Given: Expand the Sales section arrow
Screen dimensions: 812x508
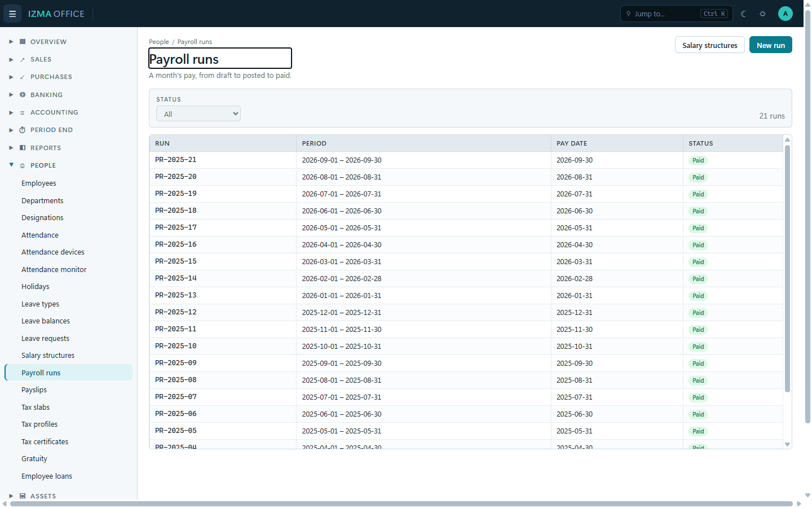Looking at the screenshot, I should (11, 59).
